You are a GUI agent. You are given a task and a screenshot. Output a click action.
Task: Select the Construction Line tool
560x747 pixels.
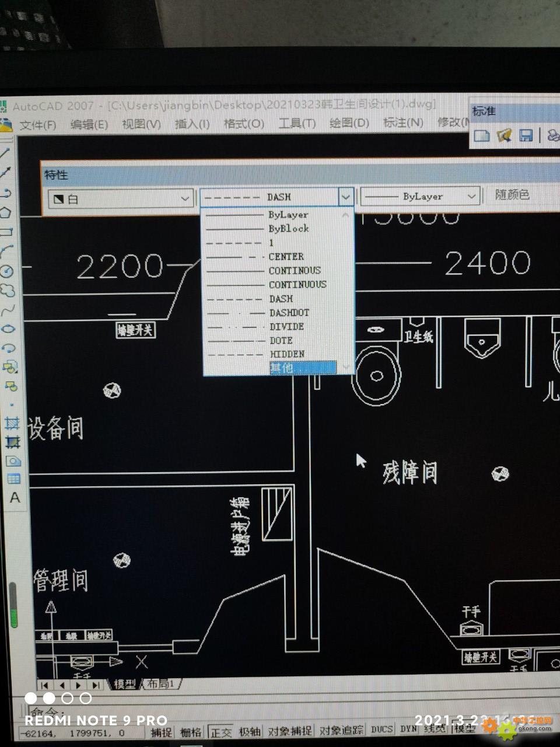coord(6,173)
